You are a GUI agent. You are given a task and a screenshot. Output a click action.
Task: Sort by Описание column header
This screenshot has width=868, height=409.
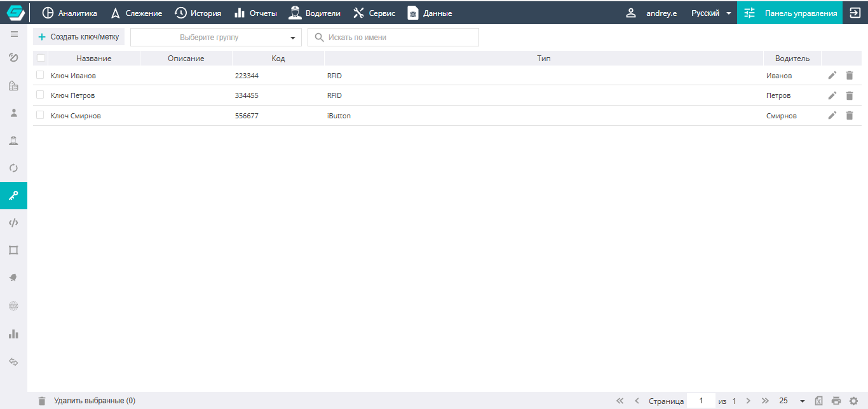tap(186, 59)
